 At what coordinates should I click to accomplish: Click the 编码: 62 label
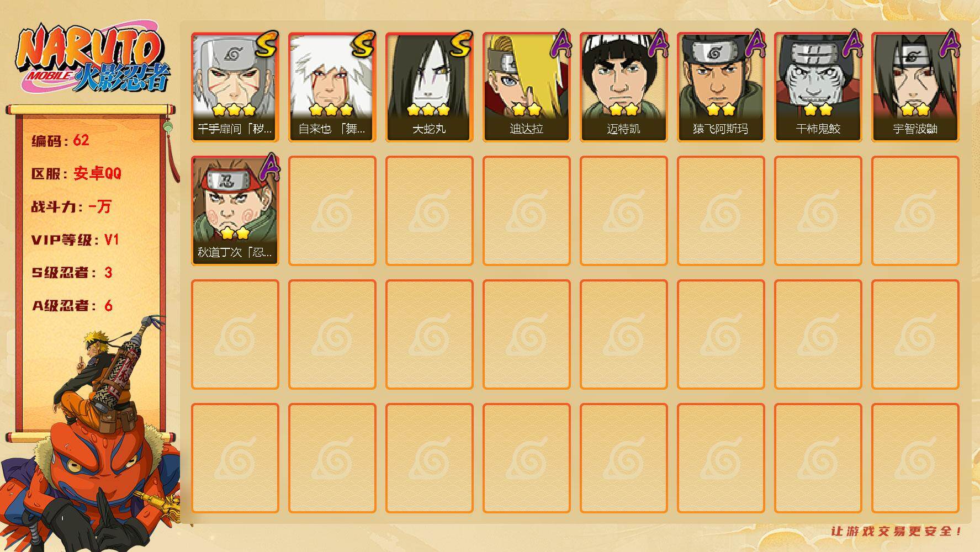(60, 141)
